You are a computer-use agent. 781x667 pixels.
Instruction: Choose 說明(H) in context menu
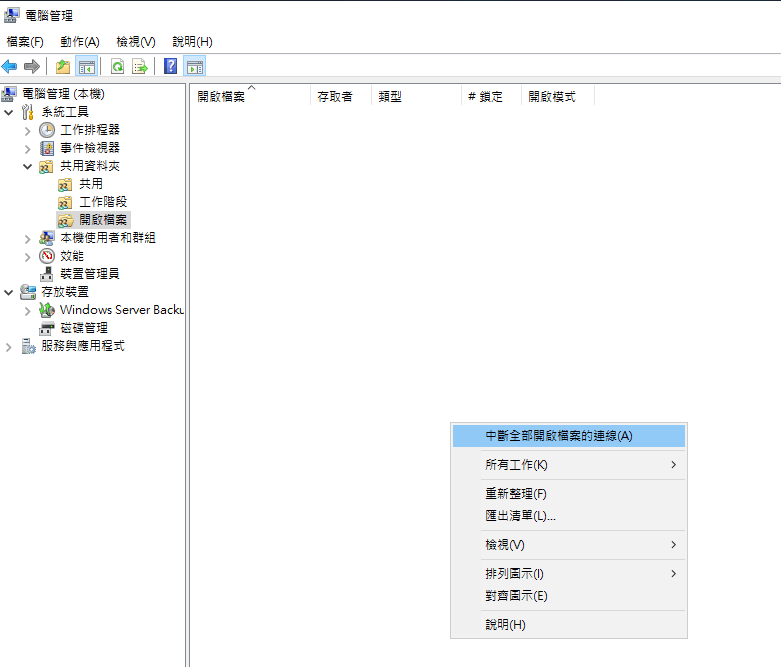coord(569,625)
